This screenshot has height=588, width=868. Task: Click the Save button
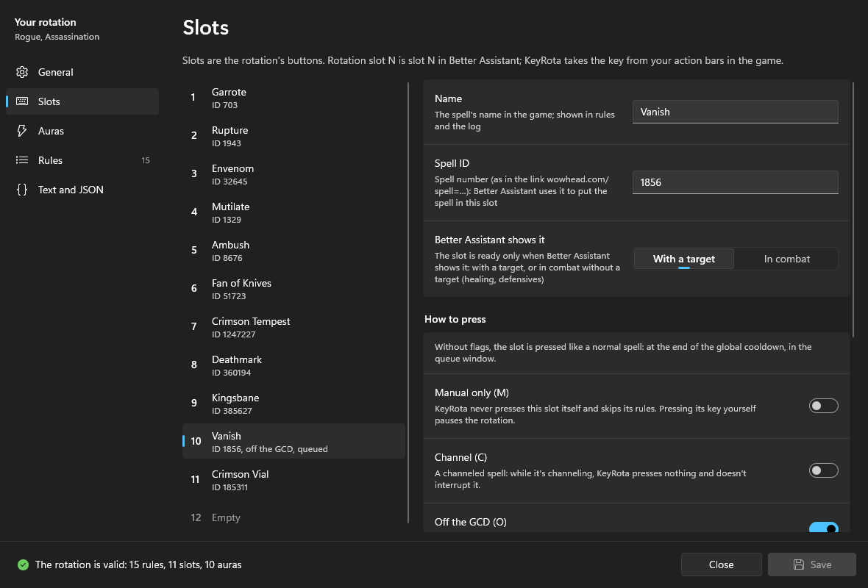[811, 564]
